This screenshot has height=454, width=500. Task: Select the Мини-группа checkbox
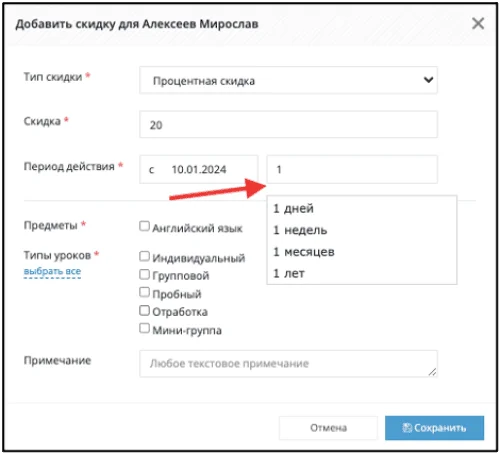(144, 328)
